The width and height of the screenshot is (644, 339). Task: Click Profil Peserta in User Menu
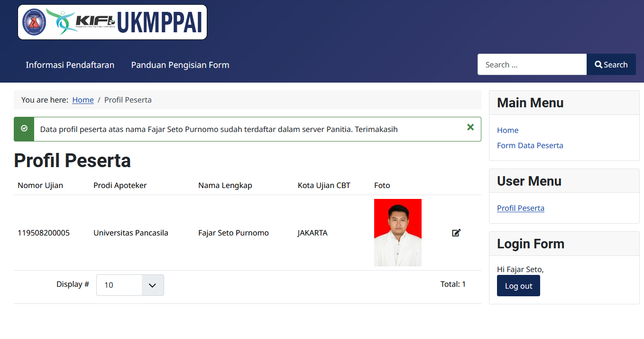click(x=520, y=208)
